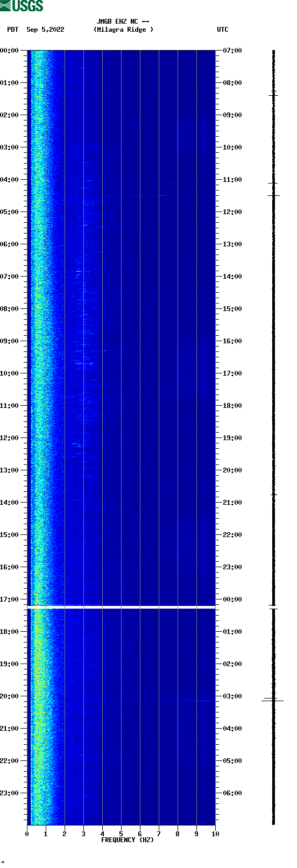
Task: Click the frequency axis value 10
Action: click(x=215, y=834)
